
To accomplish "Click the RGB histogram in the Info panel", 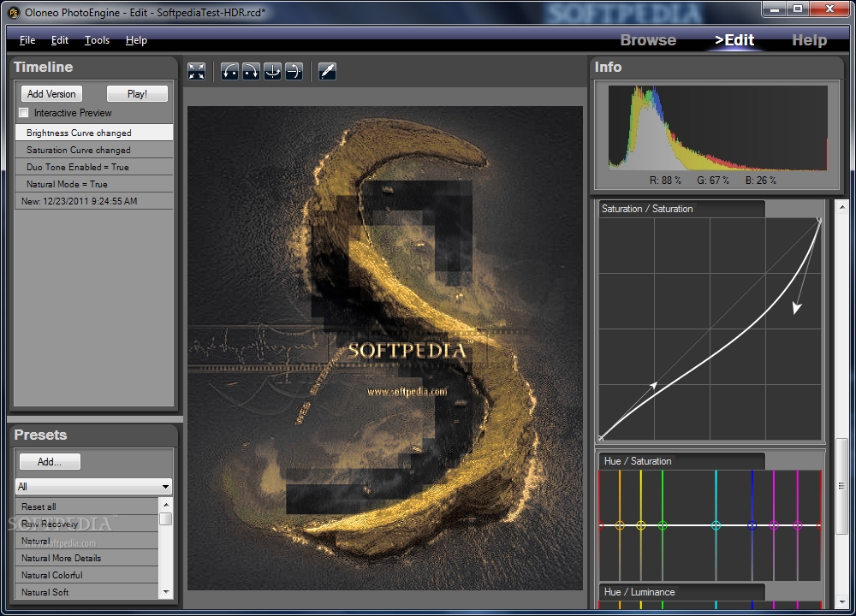I will coord(718,127).
